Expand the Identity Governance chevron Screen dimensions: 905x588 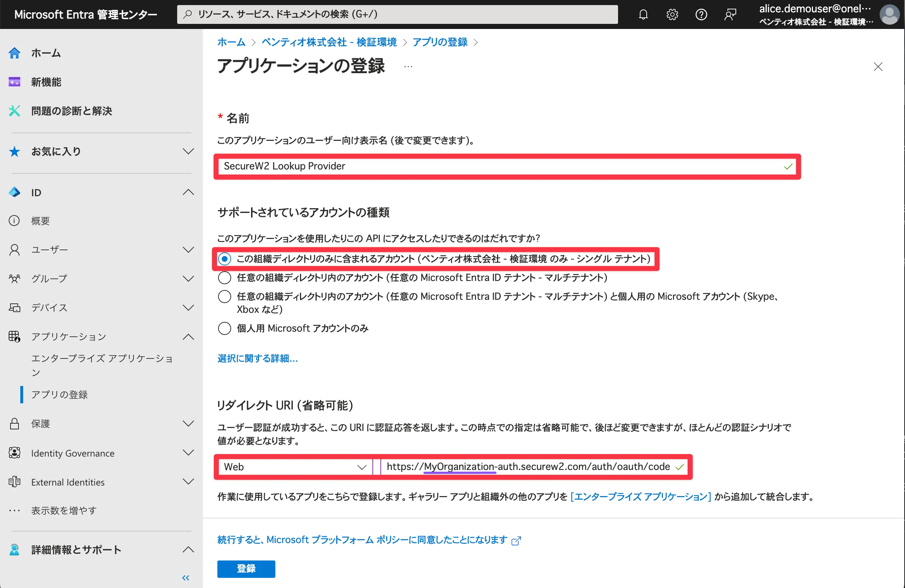click(188, 453)
